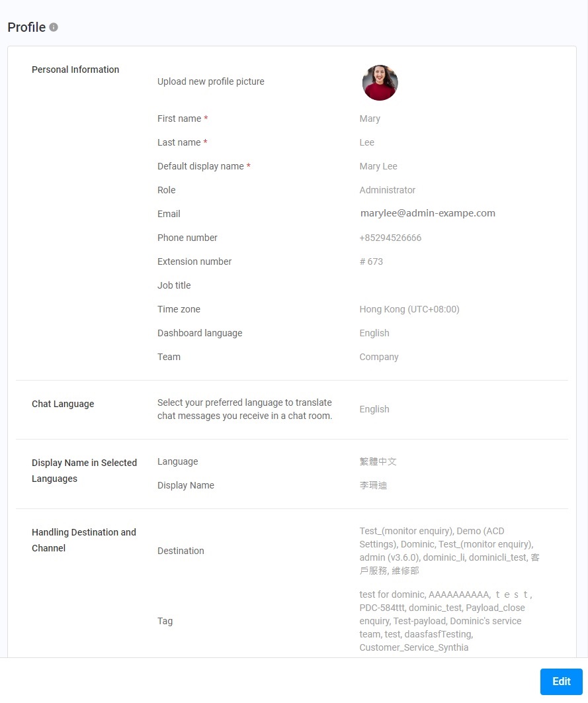Click the phone number +85294526666

pyautogui.click(x=390, y=238)
